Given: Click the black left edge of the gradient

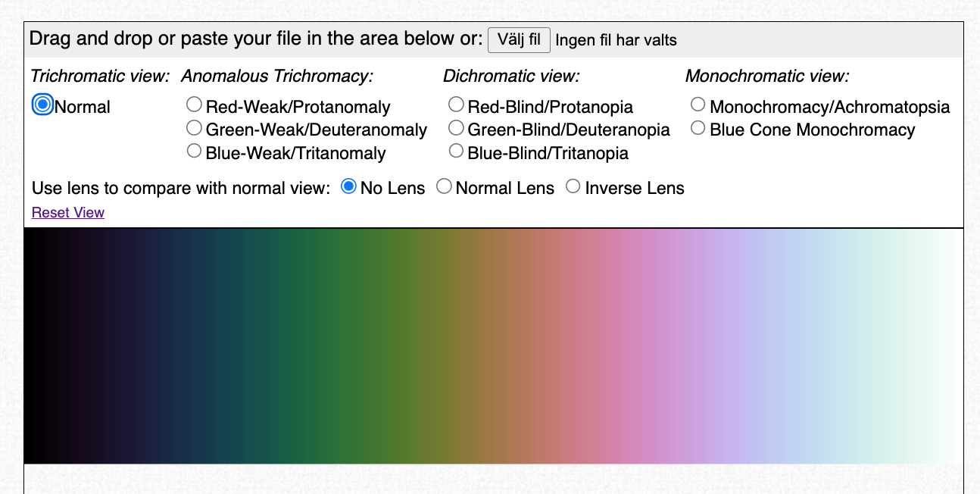Looking at the screenshot, I should (34, 346).
